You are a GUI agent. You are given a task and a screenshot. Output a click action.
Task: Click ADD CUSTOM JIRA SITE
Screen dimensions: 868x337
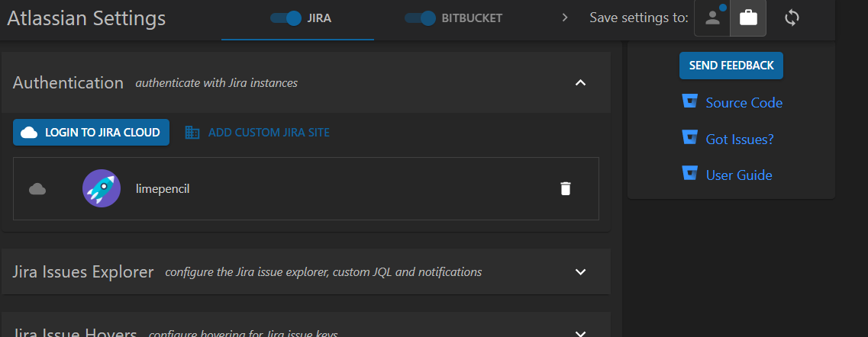(x=258, y=133)
